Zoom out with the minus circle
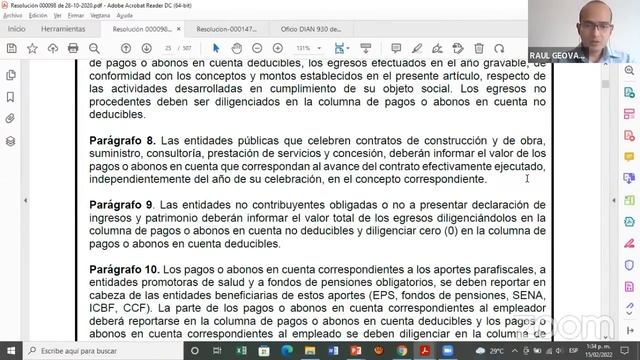 [257, 49]
